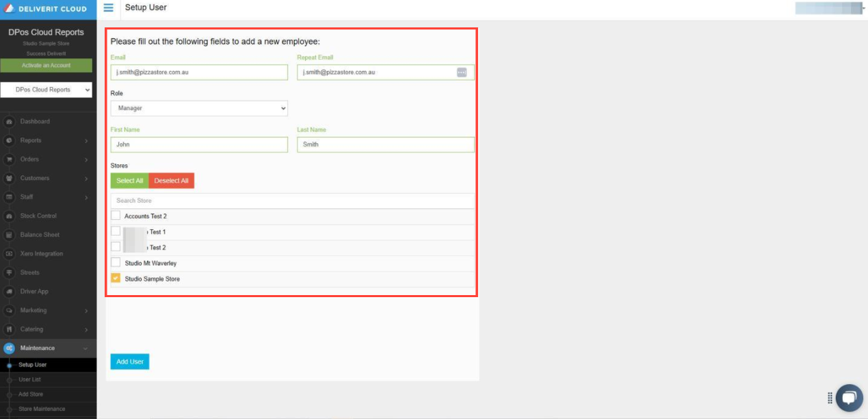This screenshot has height=419, width=868.
Task: Collapse the Maintenance menu chevron
Action: 86,348
